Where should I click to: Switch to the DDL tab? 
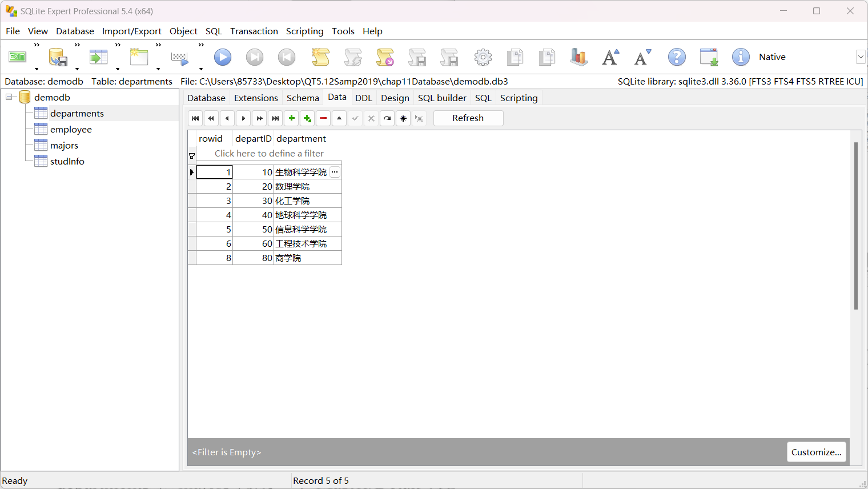point(364,98)
